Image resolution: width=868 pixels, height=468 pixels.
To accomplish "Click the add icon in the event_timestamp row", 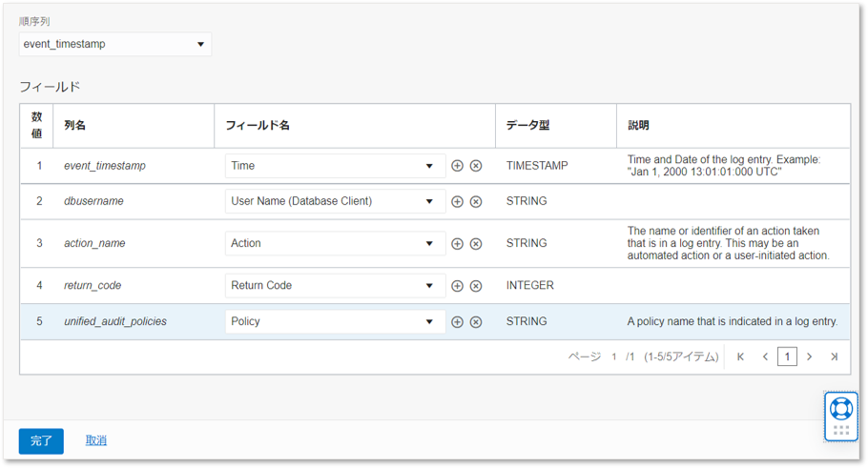I will (x=457, y=166).
